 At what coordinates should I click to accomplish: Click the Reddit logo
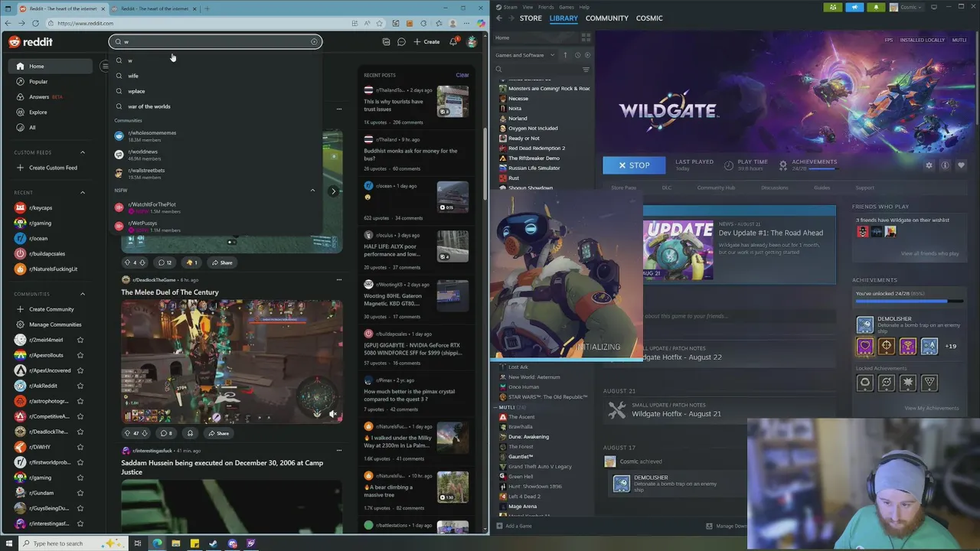(x=31, y=41)
